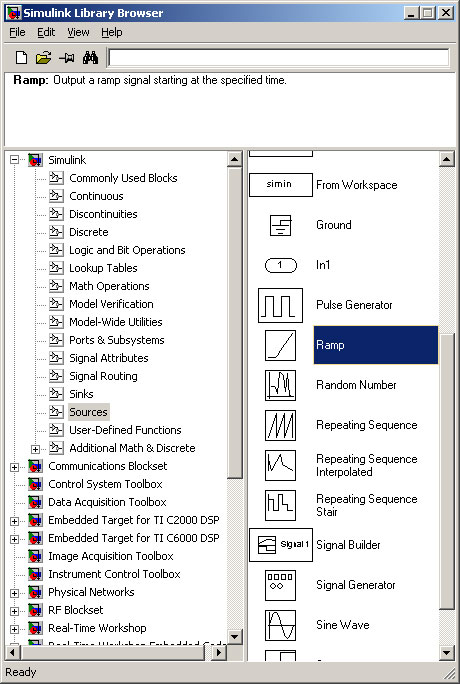Minimize the Simulink Library Browser window
The width and height of the screenshot is (460, 684).
(412, 13)
